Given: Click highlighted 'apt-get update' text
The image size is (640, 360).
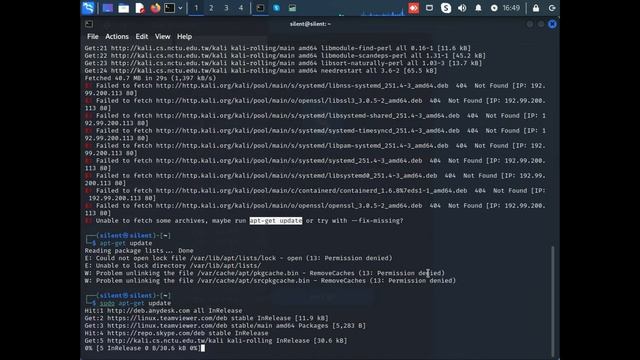Looking at the screenshot, I should [276, 220].
